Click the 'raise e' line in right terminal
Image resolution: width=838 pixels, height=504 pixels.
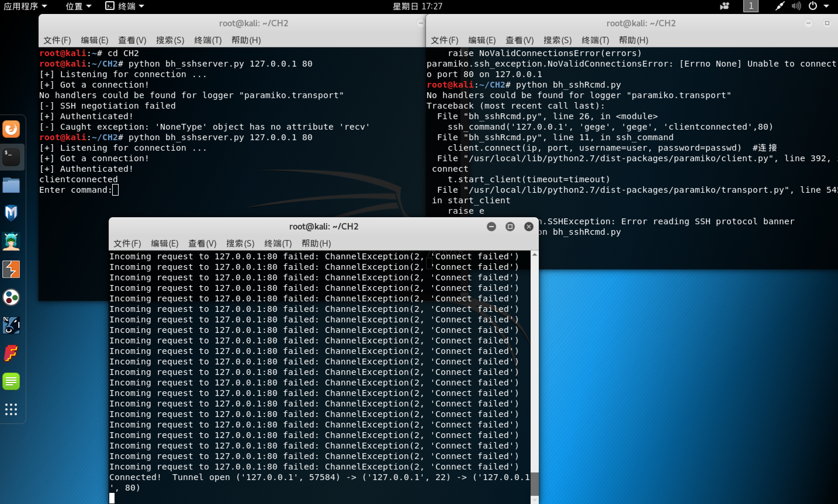click(466, 211)
